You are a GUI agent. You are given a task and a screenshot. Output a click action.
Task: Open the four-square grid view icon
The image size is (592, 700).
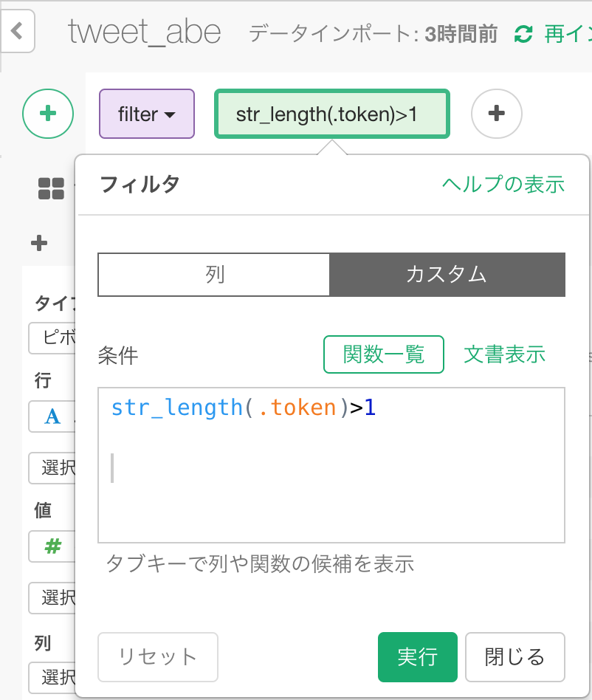point(52,188)
